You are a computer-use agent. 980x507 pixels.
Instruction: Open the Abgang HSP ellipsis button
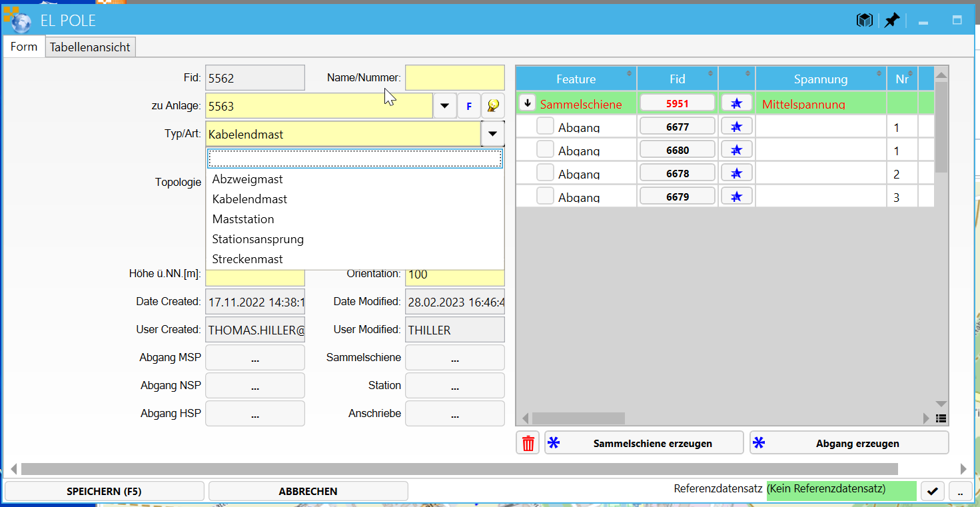point(255,414)
